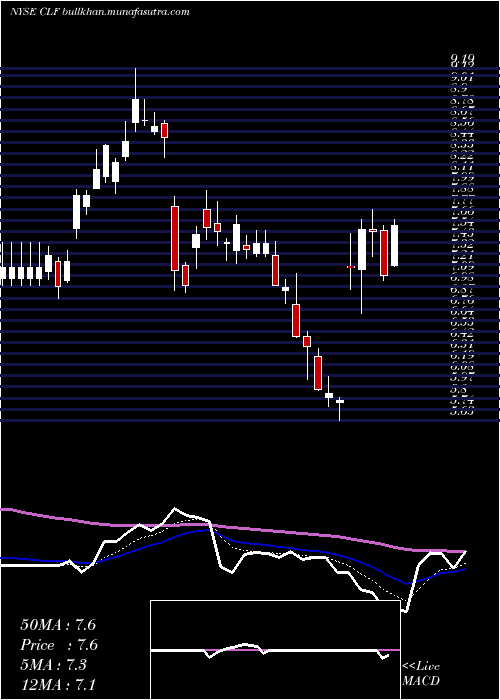Screen dimensions: 500x700
Task: Click the 12MA : 7.1 label
Action: 58,684
